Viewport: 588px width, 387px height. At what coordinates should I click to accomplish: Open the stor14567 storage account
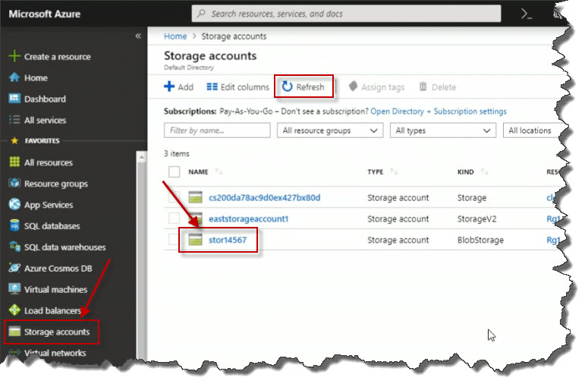point(228,240)
